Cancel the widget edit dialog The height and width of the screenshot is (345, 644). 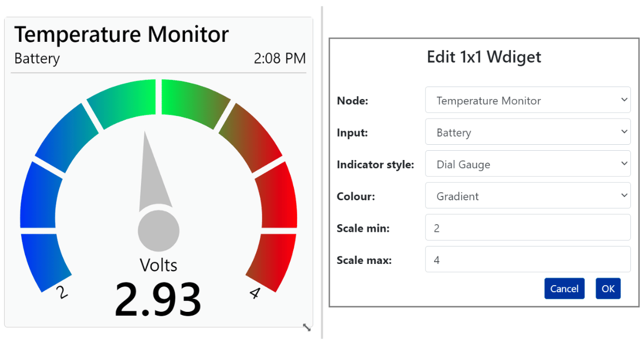pyautogui.click(x=565, y=289)
